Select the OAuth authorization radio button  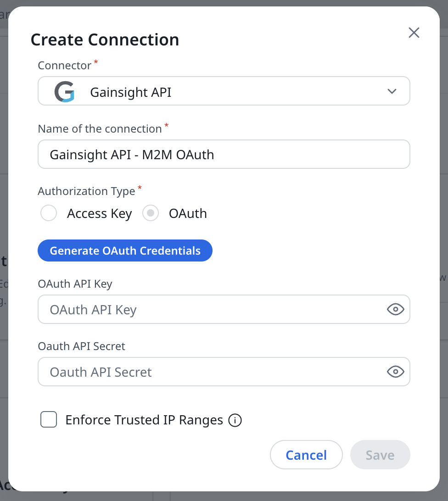(151, 213)
